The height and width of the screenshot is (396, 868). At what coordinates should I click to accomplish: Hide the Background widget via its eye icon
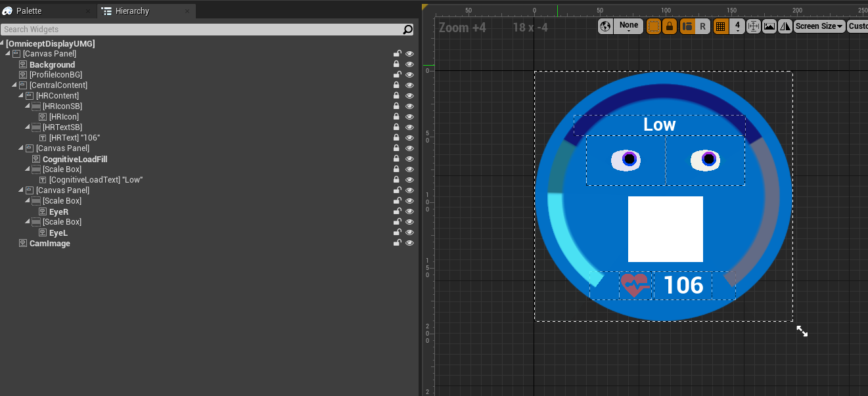pyautogui.click(x=409, y=64)
